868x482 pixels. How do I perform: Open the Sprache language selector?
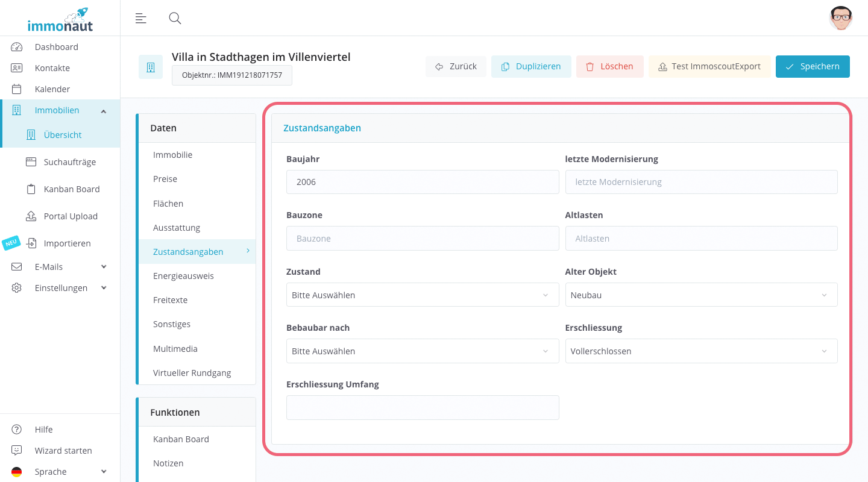(x=59, y=472)
